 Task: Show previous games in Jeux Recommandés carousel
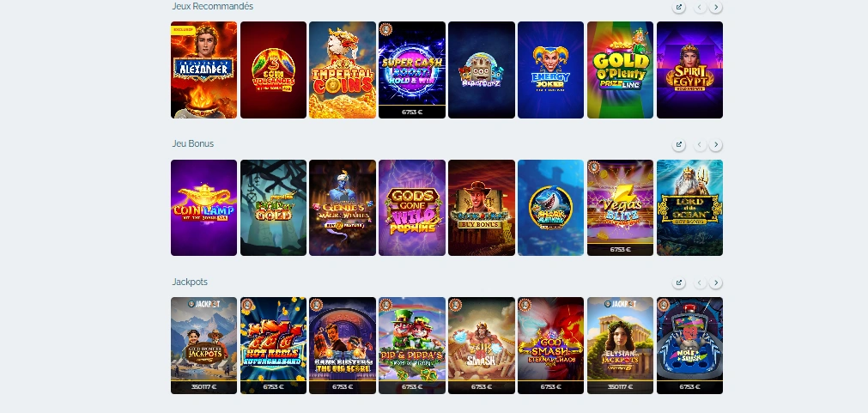click(700, 7)
